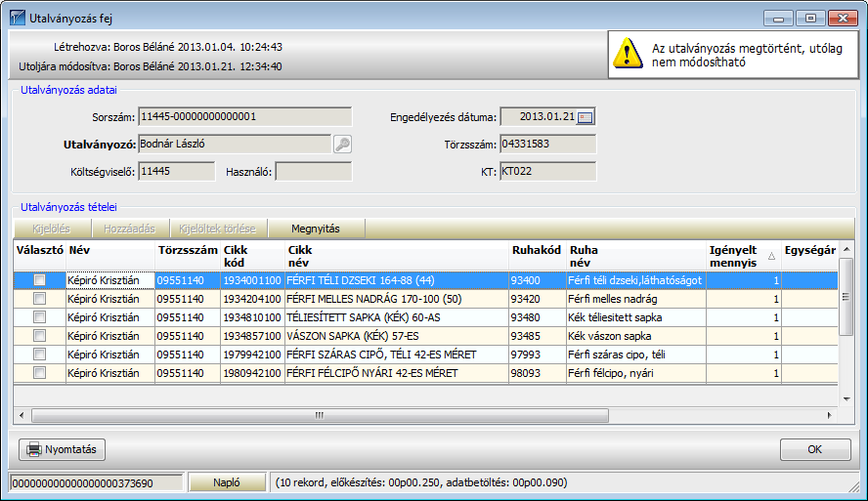Click the vertical scrollbar thumb

coord(846,296)
